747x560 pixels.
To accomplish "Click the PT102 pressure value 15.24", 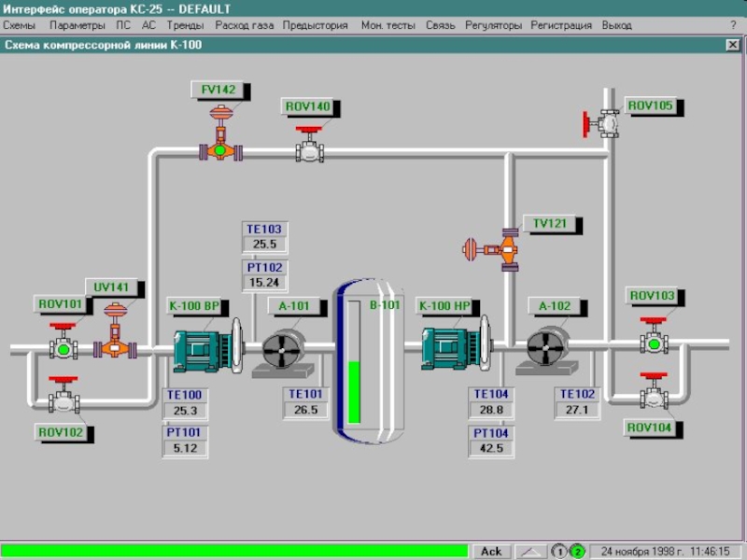I will pos(264,283).
